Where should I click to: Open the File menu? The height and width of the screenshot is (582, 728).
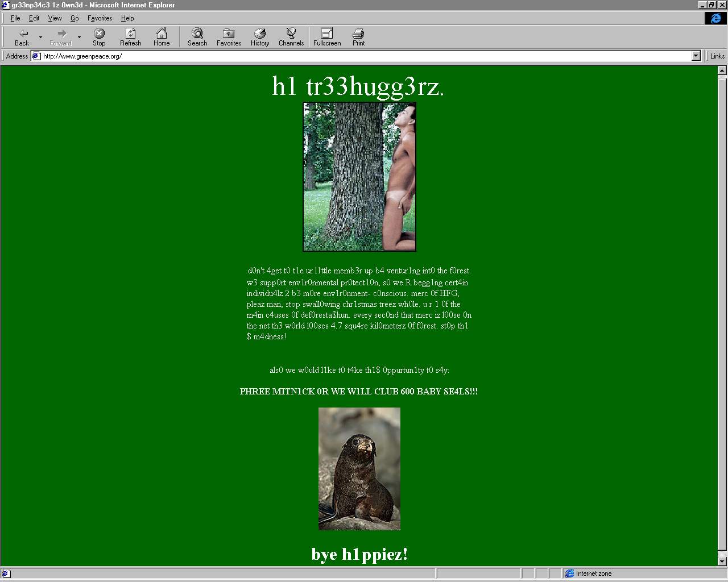click(x=15, y=18)
